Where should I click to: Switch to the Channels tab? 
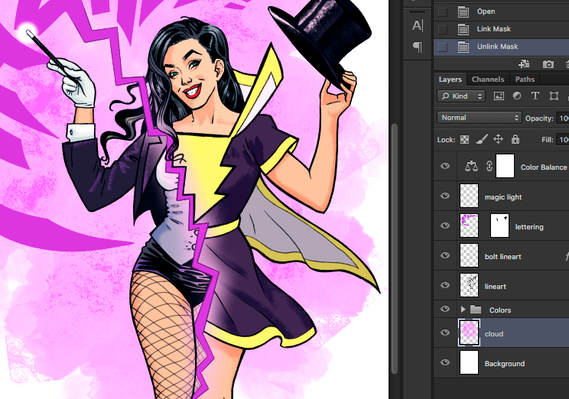[488, 79]
